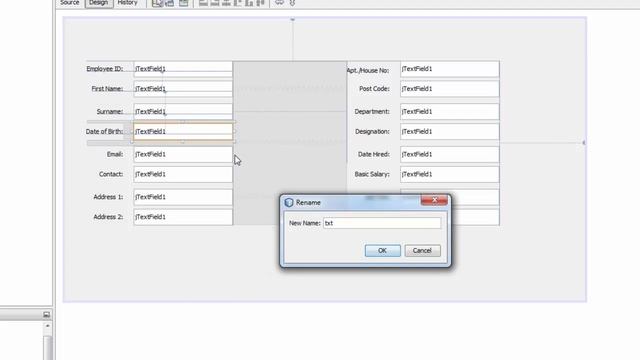Click the 'Email:' label

pos(115,154)
